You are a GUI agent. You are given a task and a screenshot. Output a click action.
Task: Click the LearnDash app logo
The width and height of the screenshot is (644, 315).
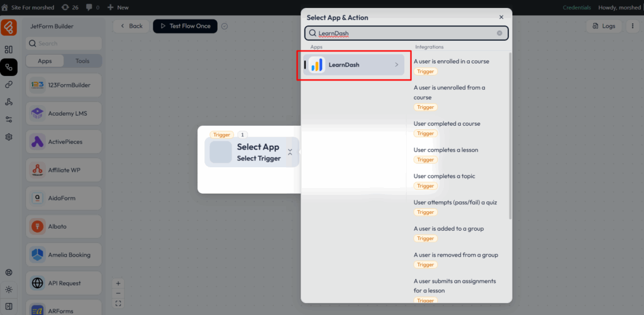click(316, 65)
